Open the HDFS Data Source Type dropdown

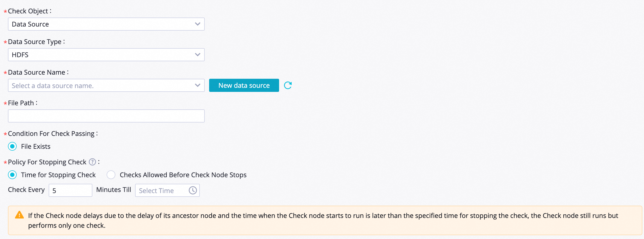(x=106, y=55)
